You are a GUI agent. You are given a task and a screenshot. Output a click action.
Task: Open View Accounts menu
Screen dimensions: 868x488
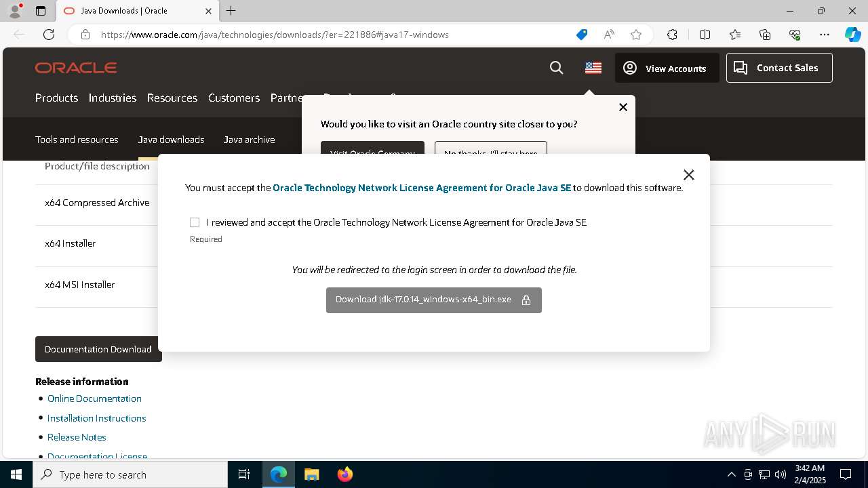[x=667, y=68]
